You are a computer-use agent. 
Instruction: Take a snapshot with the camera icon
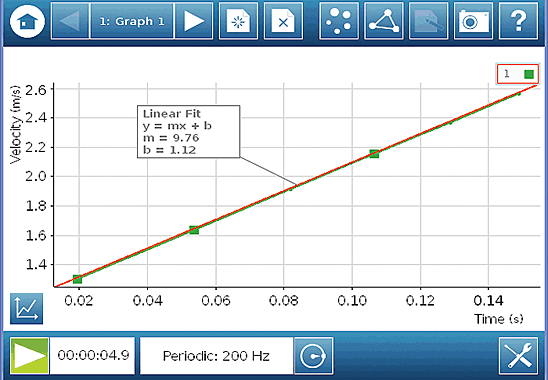(x=473, y=21)
